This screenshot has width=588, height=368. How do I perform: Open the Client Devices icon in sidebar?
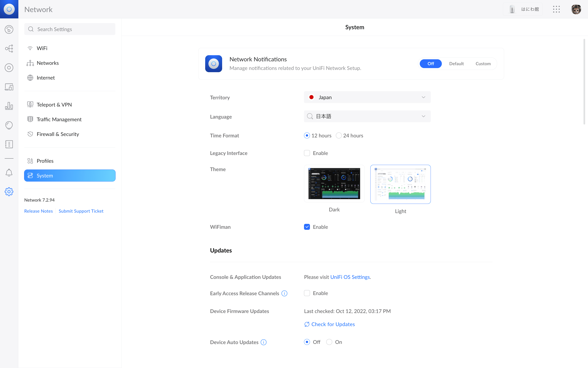(x=9, y=87)
